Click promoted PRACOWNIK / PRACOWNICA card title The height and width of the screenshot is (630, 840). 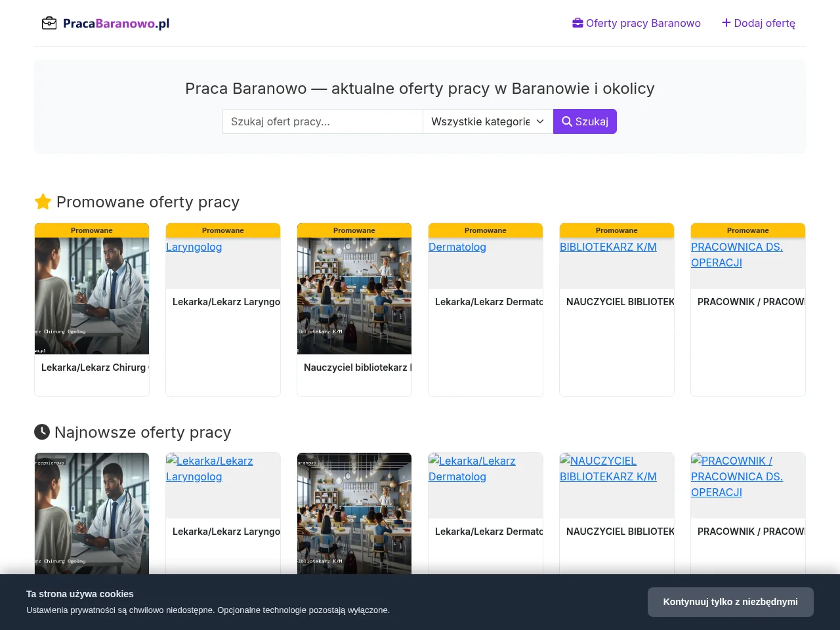[751, 302]
